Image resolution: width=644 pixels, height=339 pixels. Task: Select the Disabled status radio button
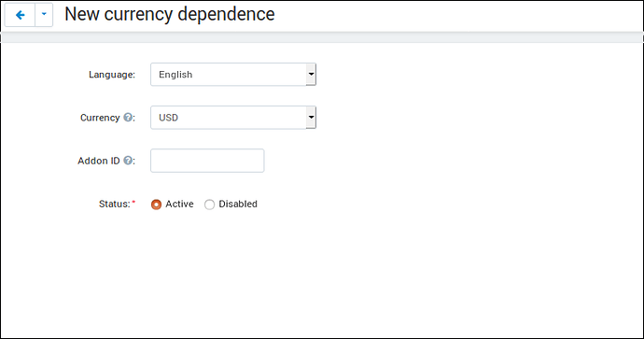click(209, 205)
